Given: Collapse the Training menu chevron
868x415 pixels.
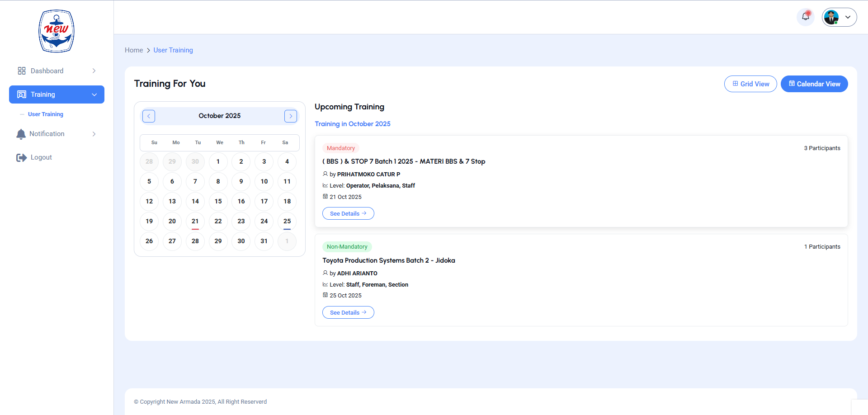Looking at the screenshot, I should point(94,94).
